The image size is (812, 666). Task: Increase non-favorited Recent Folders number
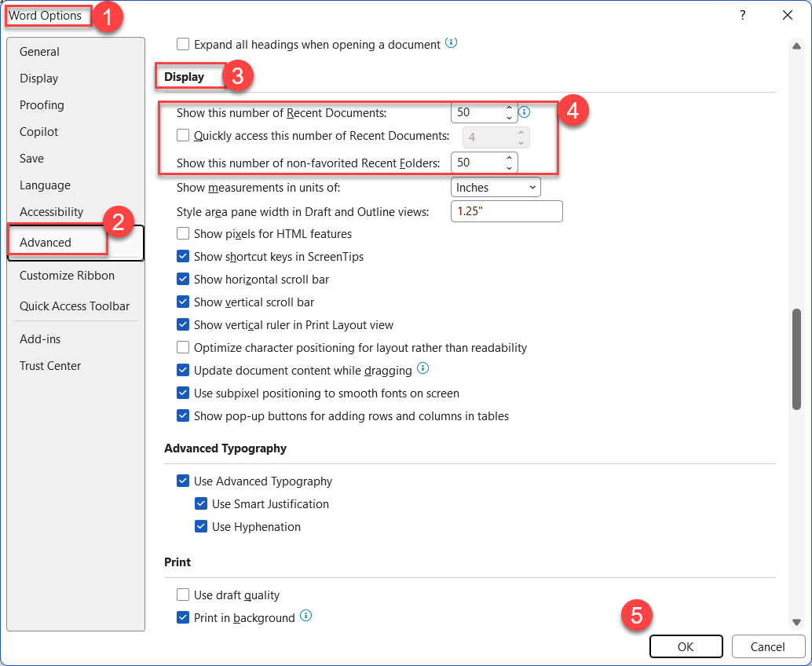509,158
